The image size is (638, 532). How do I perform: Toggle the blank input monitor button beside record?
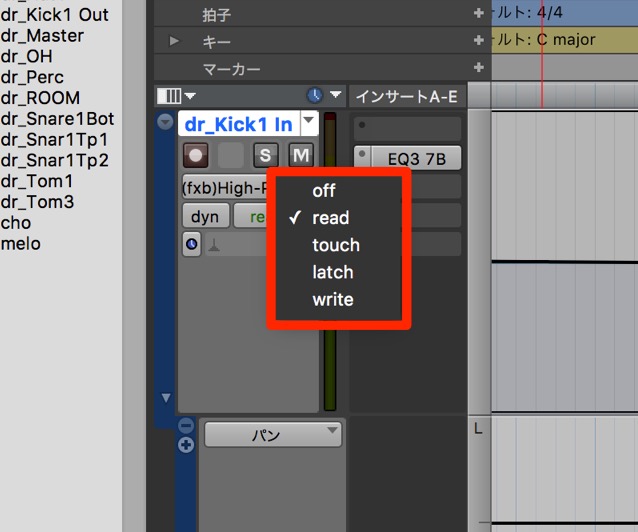pos(231,155)
